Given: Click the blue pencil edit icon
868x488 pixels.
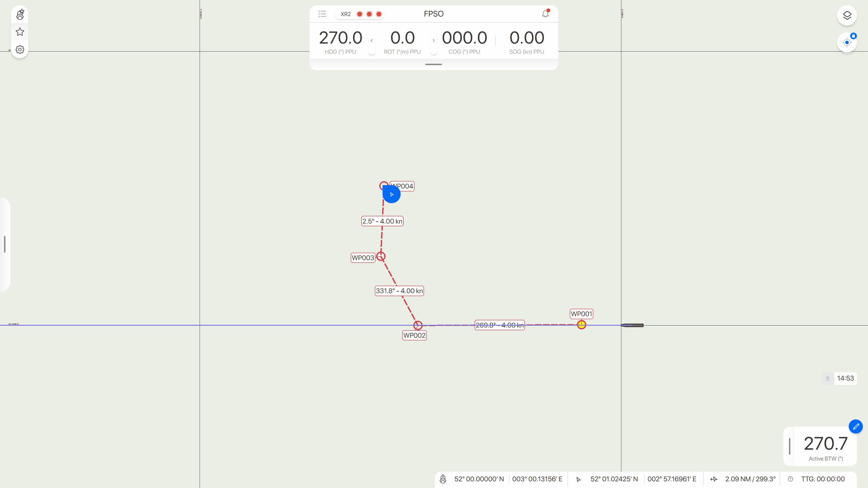Looking at the screenshot, I should coord(856,426).
